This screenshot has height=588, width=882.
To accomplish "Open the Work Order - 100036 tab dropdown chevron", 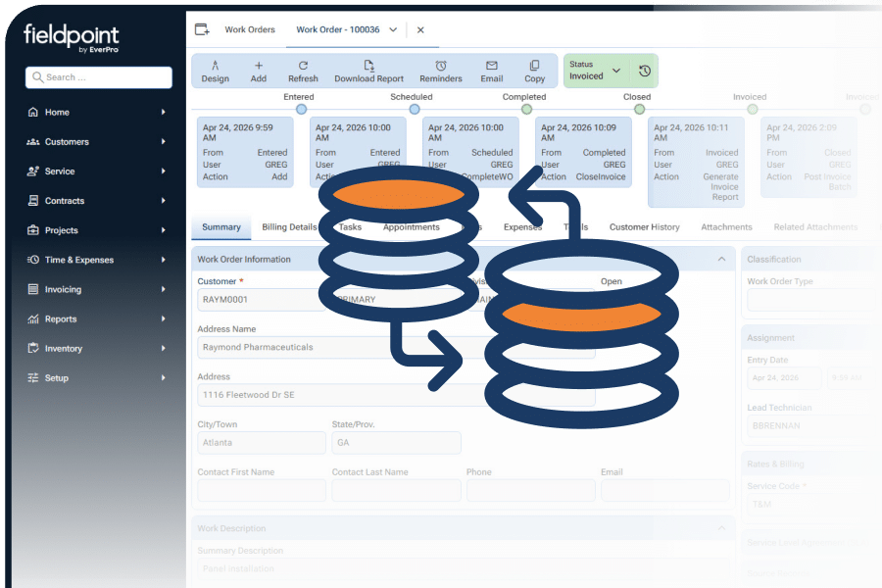I will coord(393,29).
